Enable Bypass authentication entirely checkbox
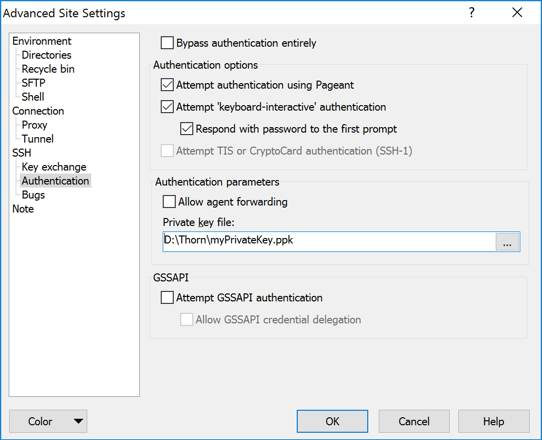Viewport: 542px width, 440px height. coord(167,43)
